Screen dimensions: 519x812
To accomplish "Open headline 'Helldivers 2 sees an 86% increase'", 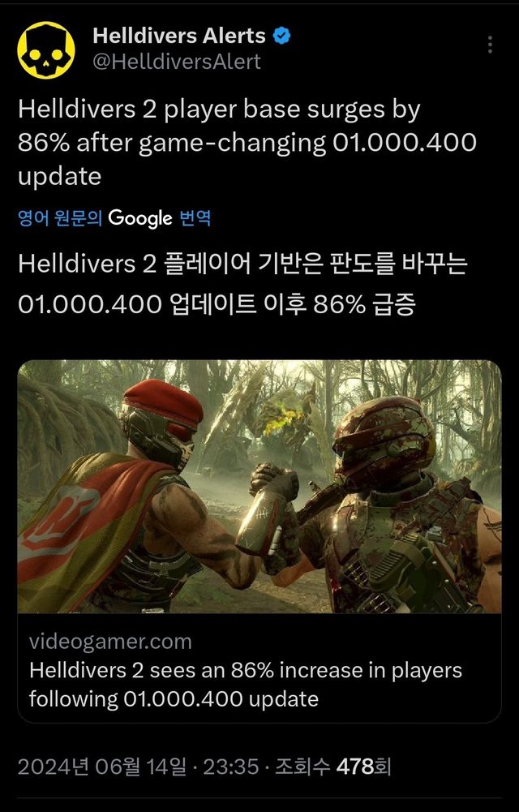I will (245, 685).
